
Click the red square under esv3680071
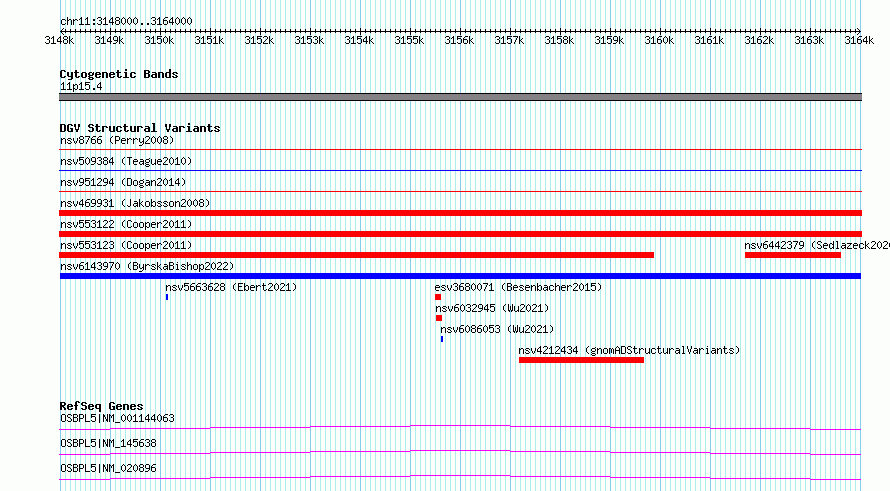[x=438, y=297]
